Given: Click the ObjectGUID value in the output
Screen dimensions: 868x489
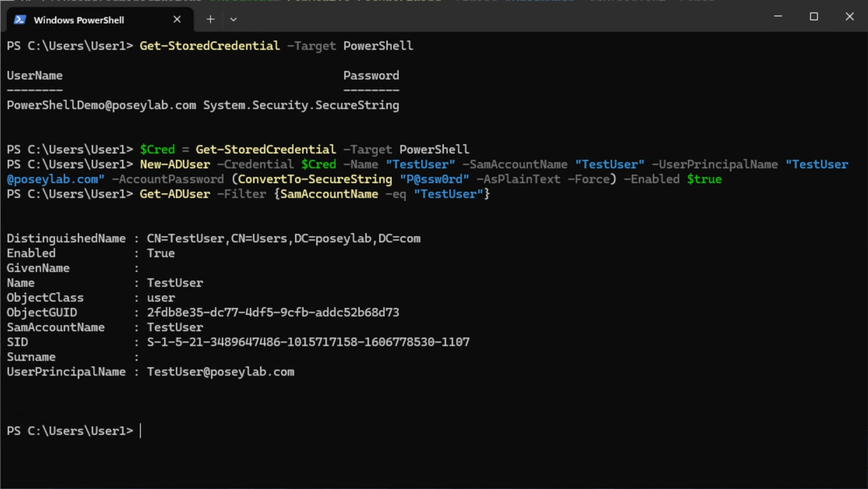Looking at the screenshot, I should click(273, 312).
